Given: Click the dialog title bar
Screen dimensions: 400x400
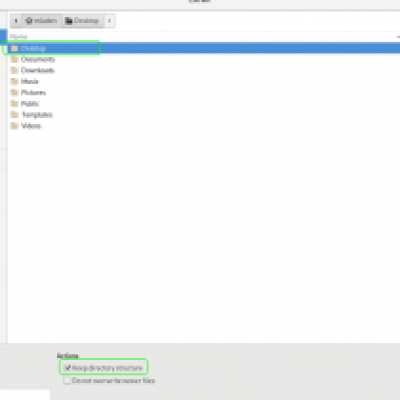Looking at the screenshot, I should coord(200,3).
